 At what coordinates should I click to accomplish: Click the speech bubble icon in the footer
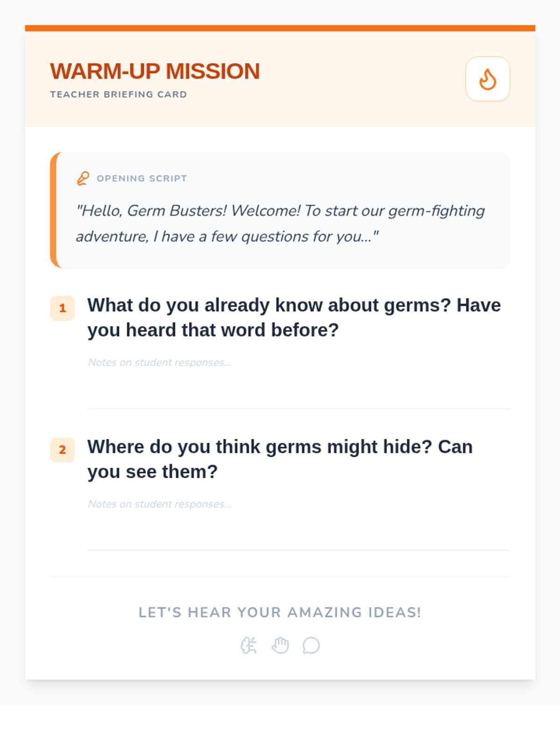[x=311, y=646]
